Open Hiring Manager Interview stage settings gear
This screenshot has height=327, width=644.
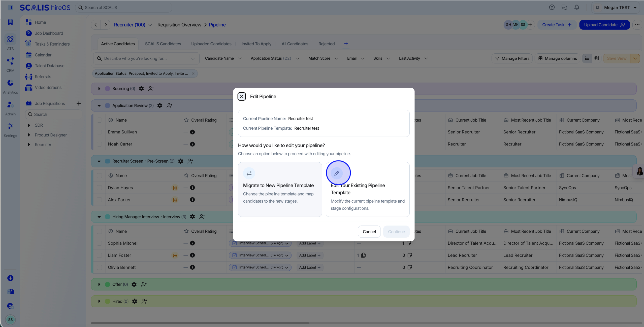click(x=192, y=217)
